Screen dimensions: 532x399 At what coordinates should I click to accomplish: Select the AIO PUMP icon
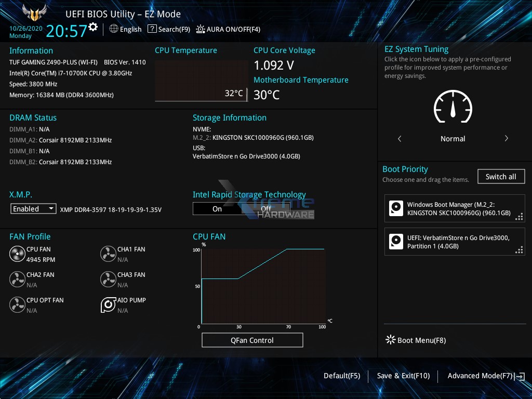[x=108, y=305]
